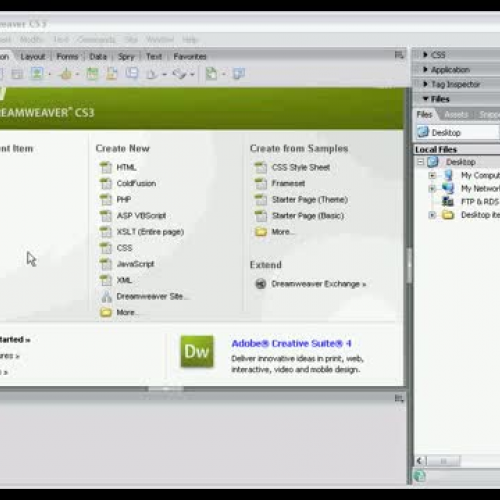Click globe icon at Files panel bottom
Screen dimensions: 500x500
coord(420,476)
